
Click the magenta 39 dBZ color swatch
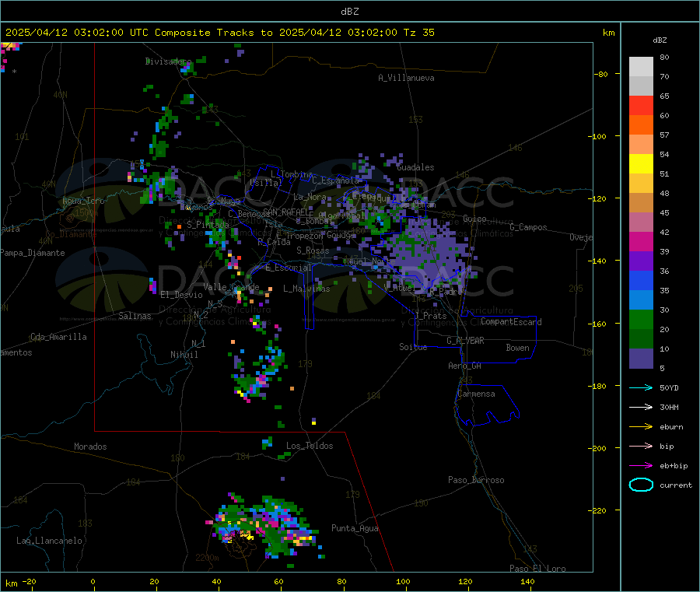point(641,241)
